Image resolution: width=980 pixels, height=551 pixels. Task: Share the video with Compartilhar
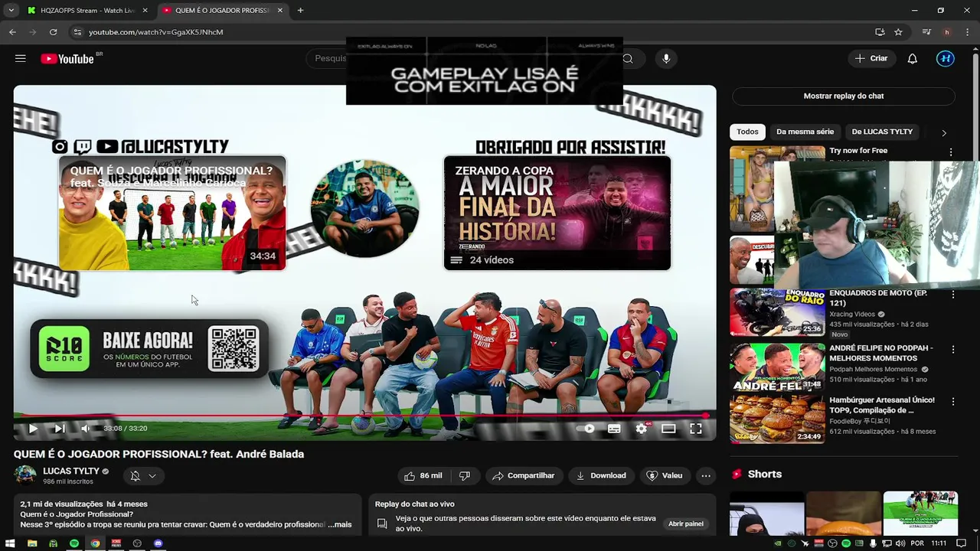click(x=523, y=476)
